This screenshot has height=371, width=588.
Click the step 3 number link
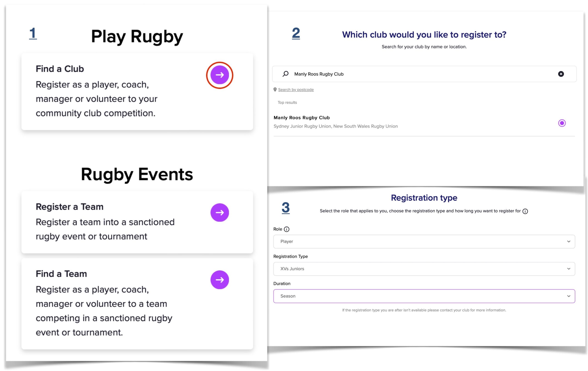(x=286, y=208)
